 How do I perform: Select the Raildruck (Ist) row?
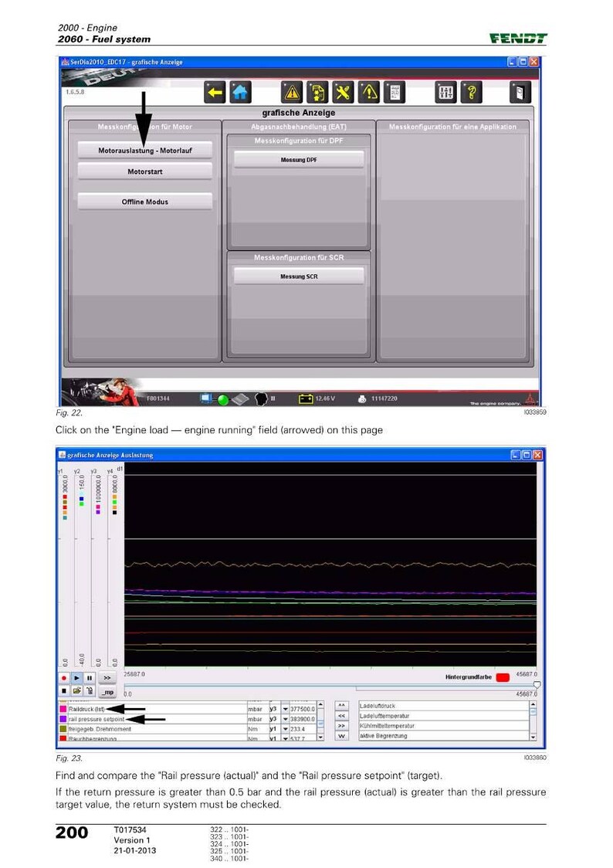point(188,709)
